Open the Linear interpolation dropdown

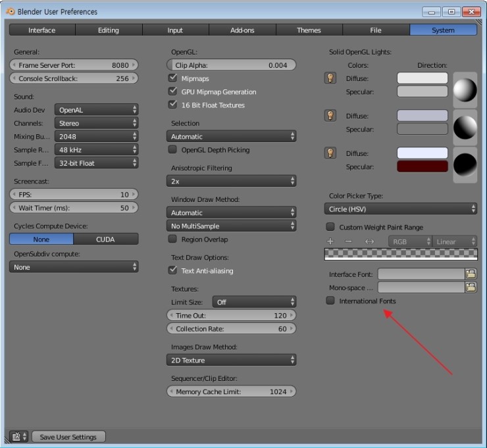click(x=454, y=241)
